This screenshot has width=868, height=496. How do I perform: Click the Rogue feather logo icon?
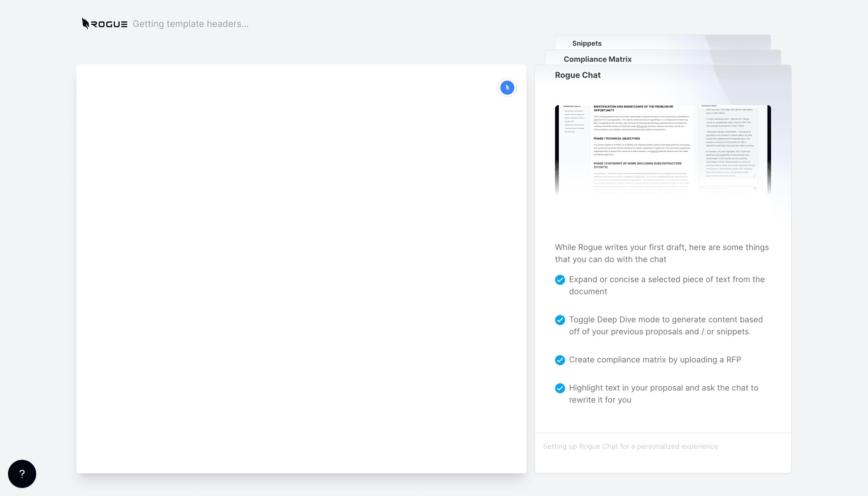click(x=85, y=23)
